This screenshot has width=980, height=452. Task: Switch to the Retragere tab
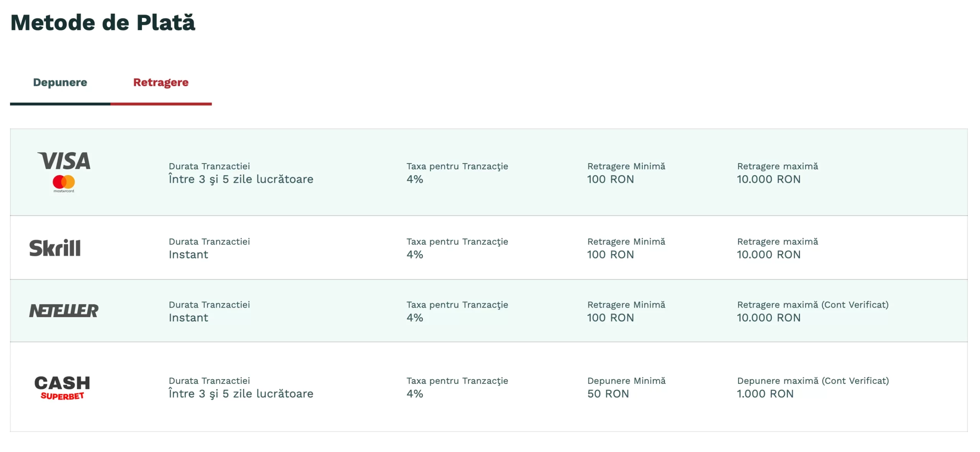pos(161,82)
